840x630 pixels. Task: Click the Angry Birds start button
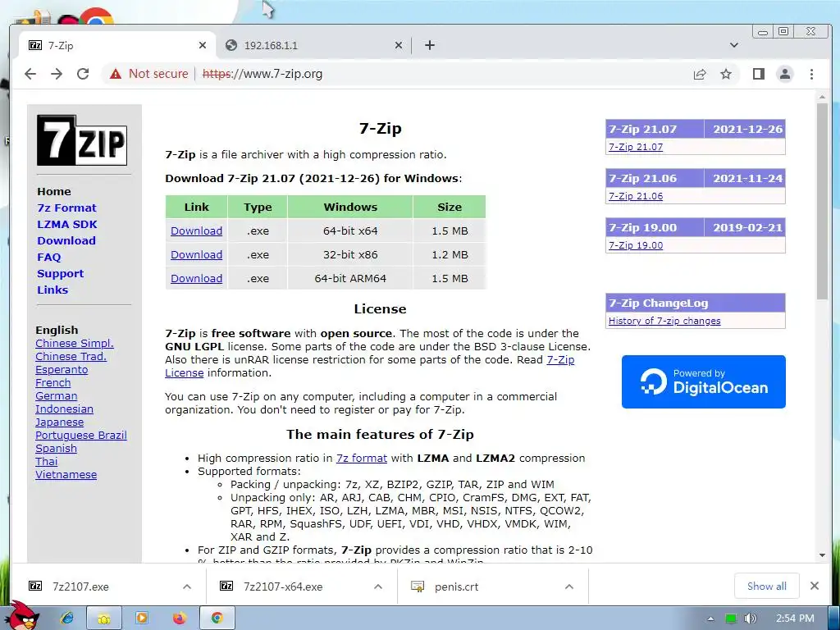(x=22, y=615)
